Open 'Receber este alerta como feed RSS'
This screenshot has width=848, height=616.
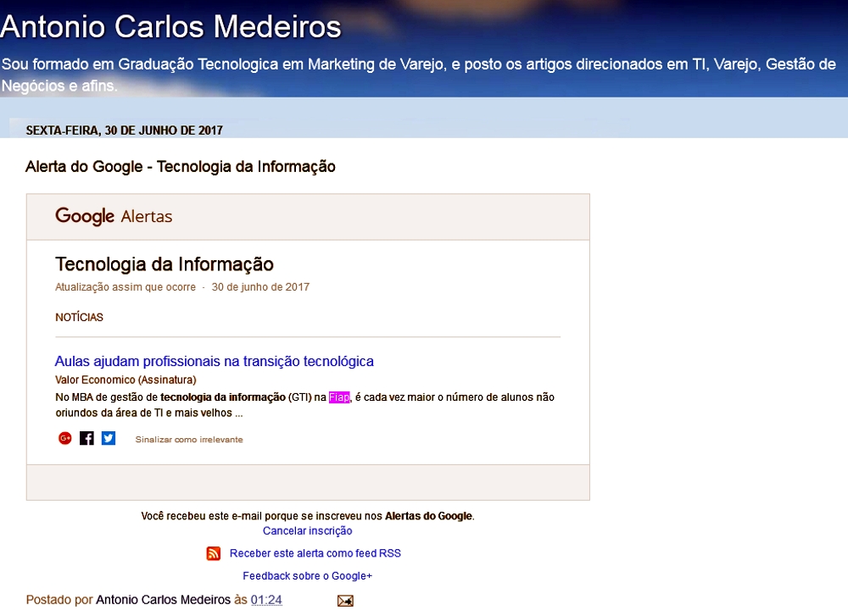tap(315, 553)
